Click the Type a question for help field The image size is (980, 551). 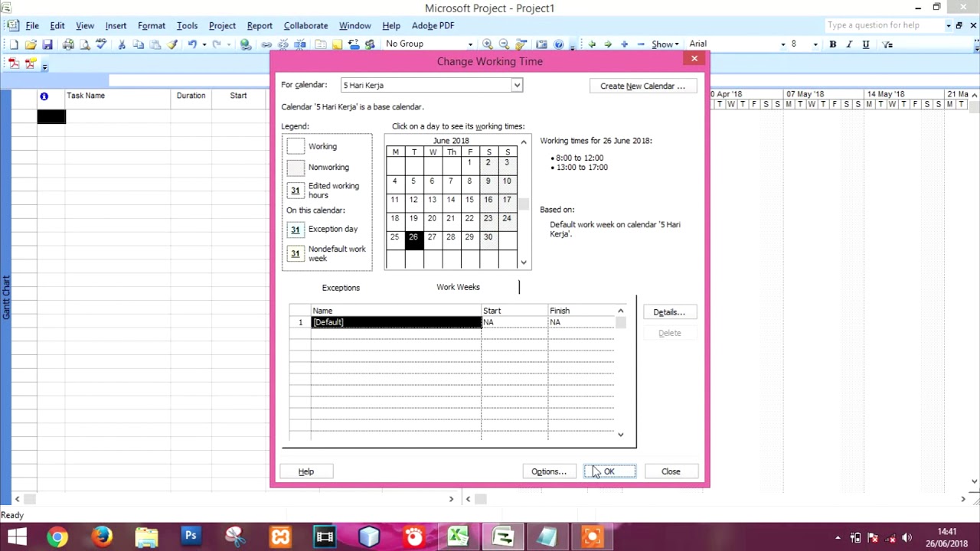point(884,25)
